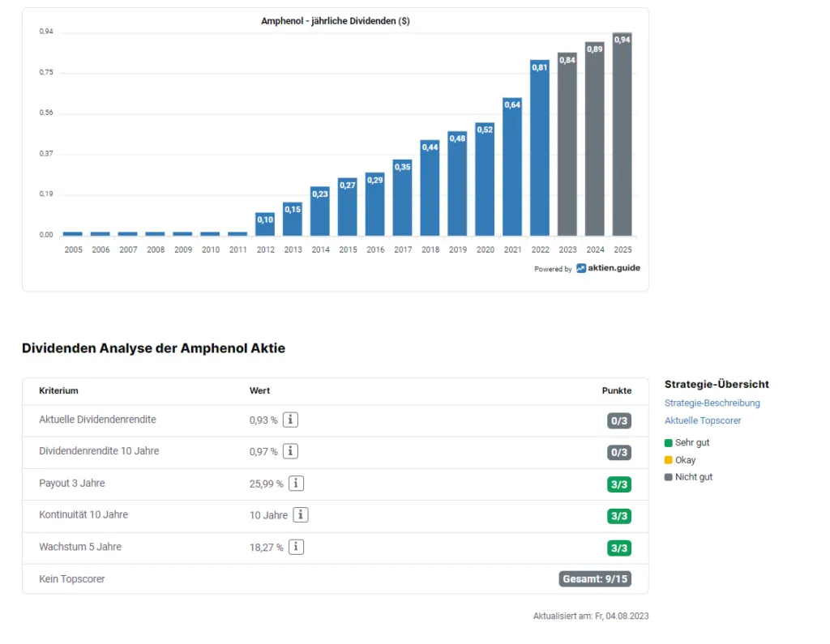Image resolution: width=830 pixels, height=644 pixels.
Task: Open info icon next to 18,27 %
Action: [296, 547]
